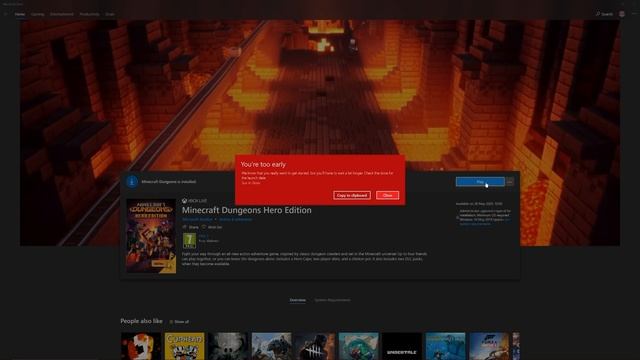640x360 pixels.
Task: Open the Productivity tab
Action: click(x=89, y=14)
